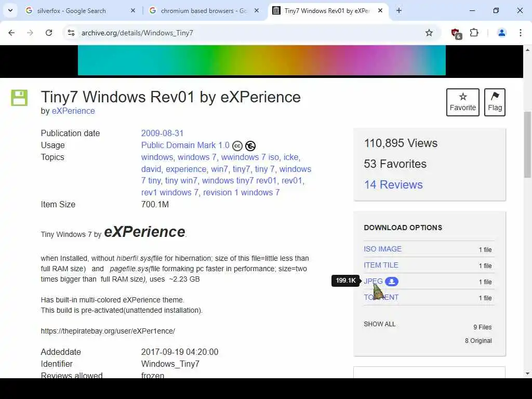
Task: Restore down the Chrome window
Action: (x=496, y=10)
